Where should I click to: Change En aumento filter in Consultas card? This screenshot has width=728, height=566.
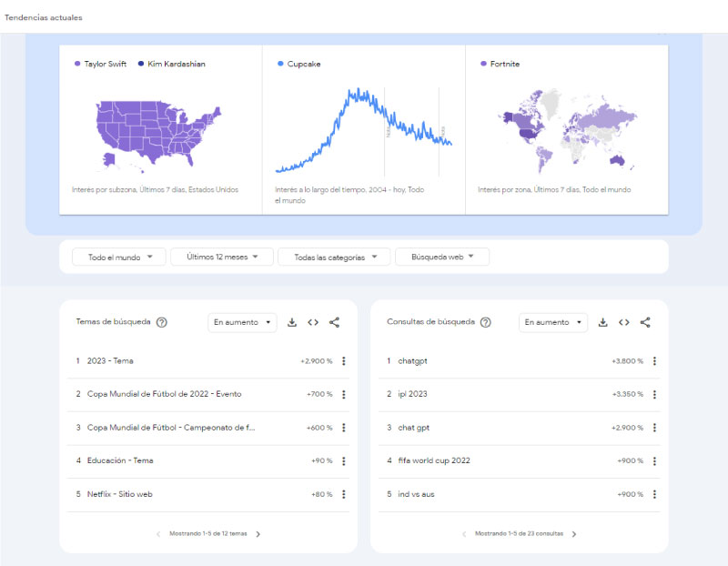point(553,322)
